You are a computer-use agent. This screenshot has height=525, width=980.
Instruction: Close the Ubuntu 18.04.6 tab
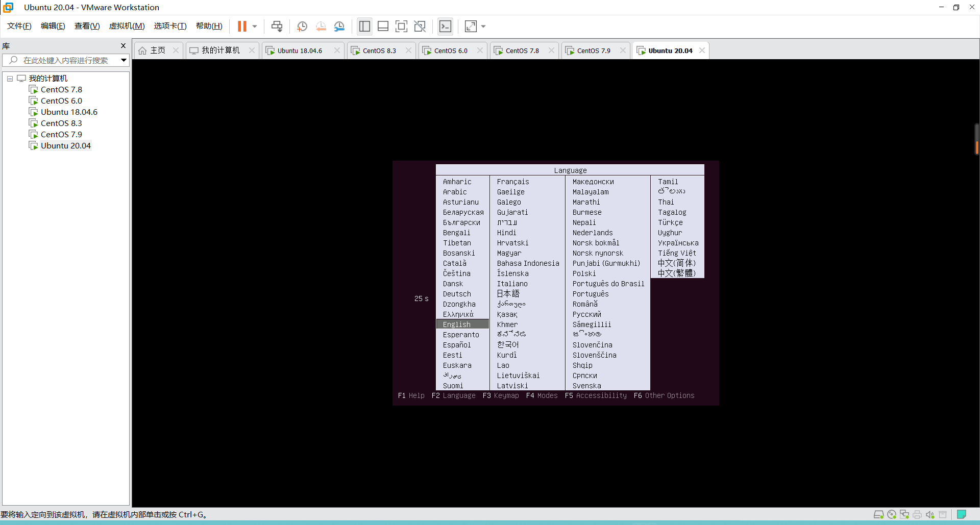pyautogui.click(x=337, y=51)
